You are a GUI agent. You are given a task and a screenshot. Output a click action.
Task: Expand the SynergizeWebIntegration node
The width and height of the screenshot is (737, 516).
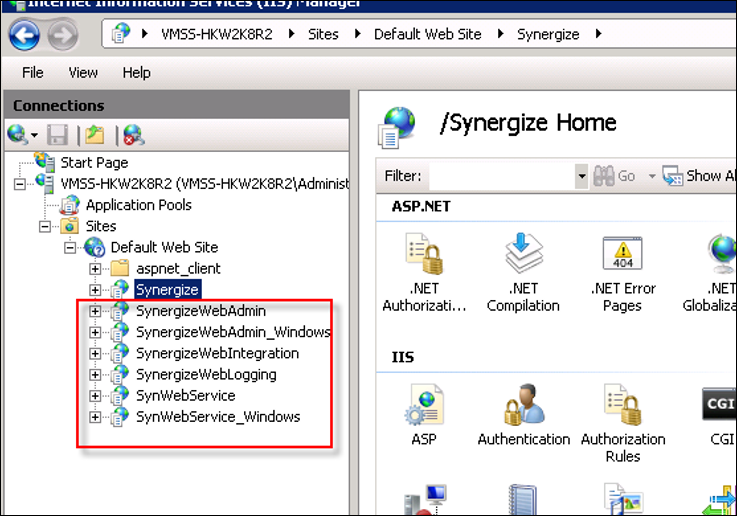pos(95,353)
